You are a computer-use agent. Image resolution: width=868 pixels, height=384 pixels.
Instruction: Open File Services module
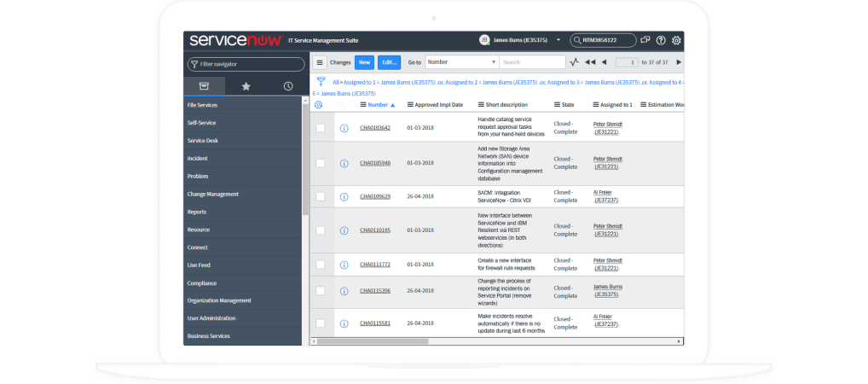(243, 105)
